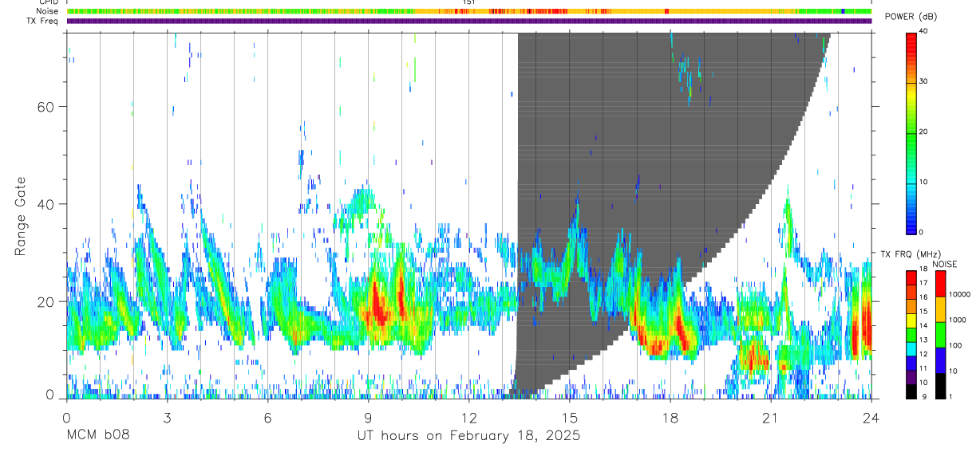The height and width of the screenshot is (452, 980).
Task: Click the 9 tick on UT hours axis
Action: (368, 417)
